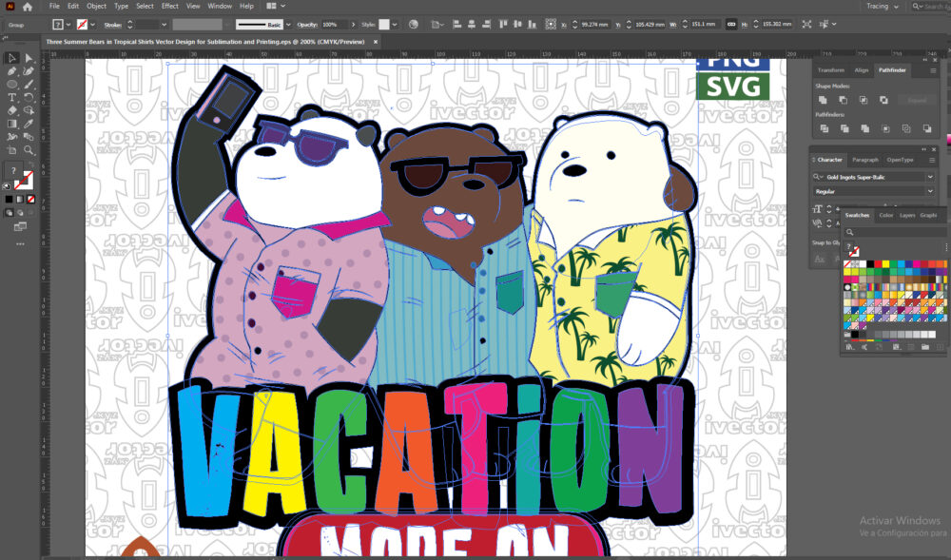Pick the Eraser tool
The image size is (951, 560).
(11, 110)
